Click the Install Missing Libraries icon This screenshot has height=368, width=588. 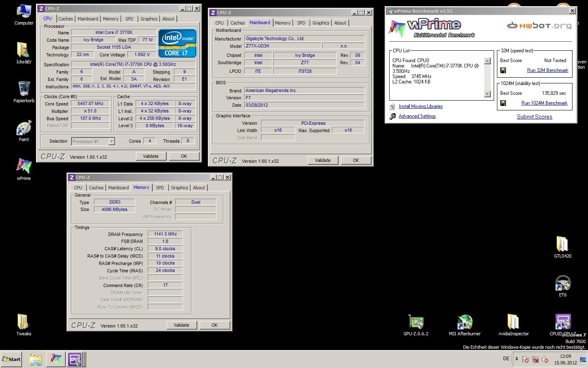point(392,106)
